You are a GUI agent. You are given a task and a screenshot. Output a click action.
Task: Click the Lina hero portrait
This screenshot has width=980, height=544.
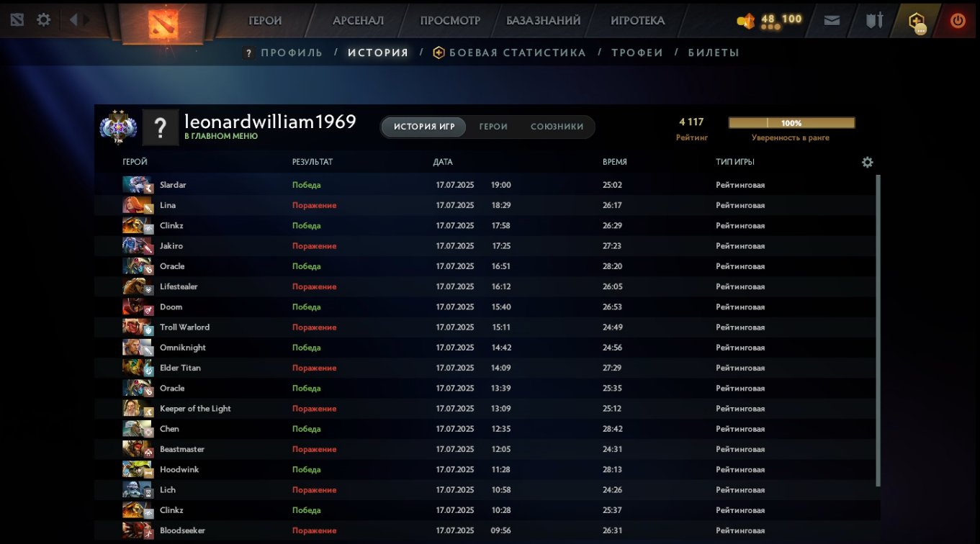[138, 205]
